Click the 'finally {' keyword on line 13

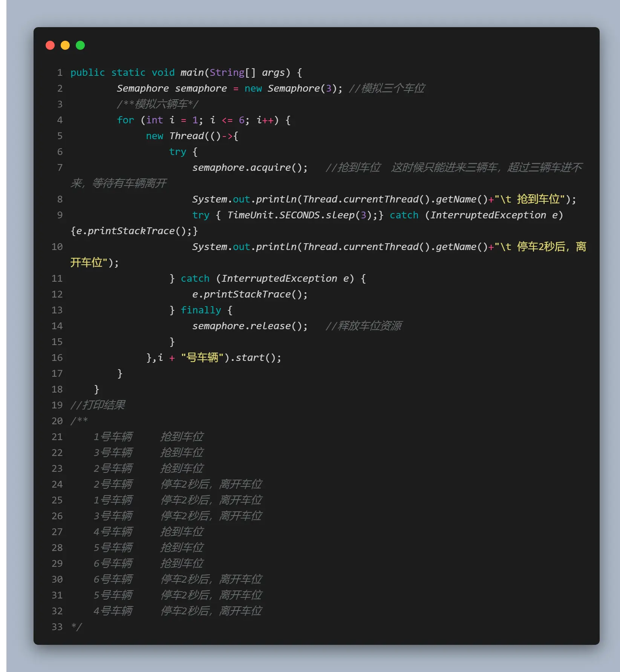click(207, 310)
